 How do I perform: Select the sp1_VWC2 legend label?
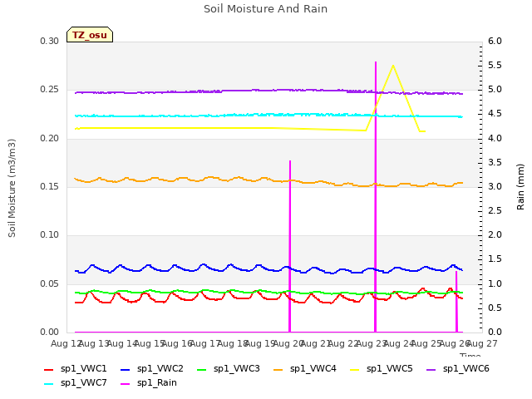click(x=160, y=369)
